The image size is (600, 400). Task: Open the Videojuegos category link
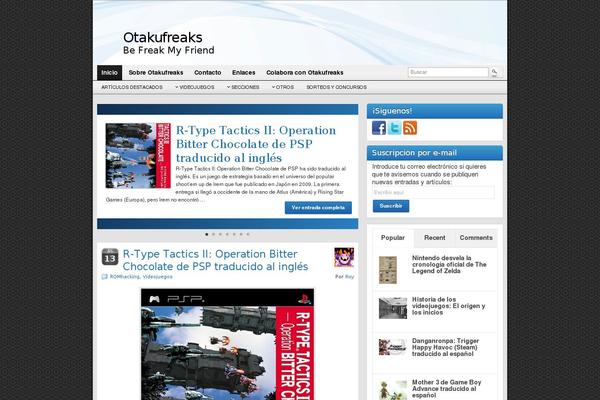pyautogui.click(x=157, y=277)
